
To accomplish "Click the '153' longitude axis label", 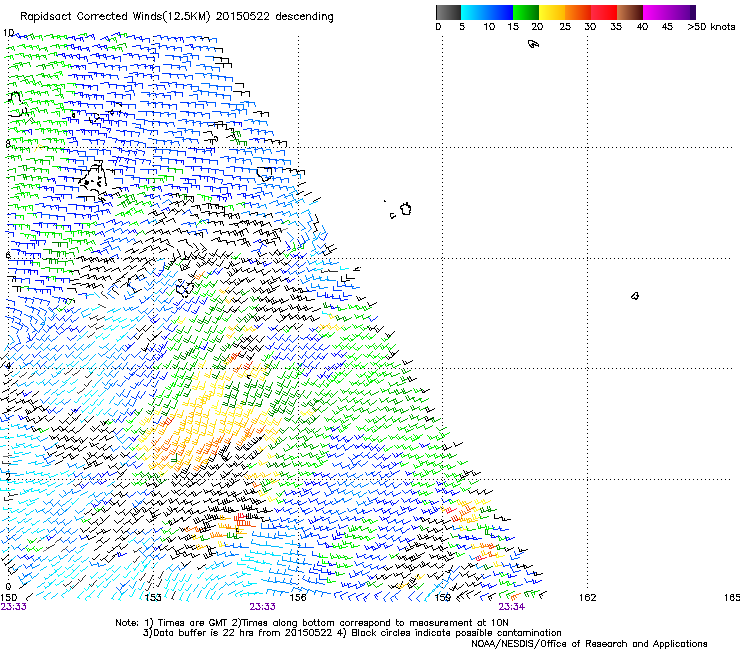I will click(153, 598).
